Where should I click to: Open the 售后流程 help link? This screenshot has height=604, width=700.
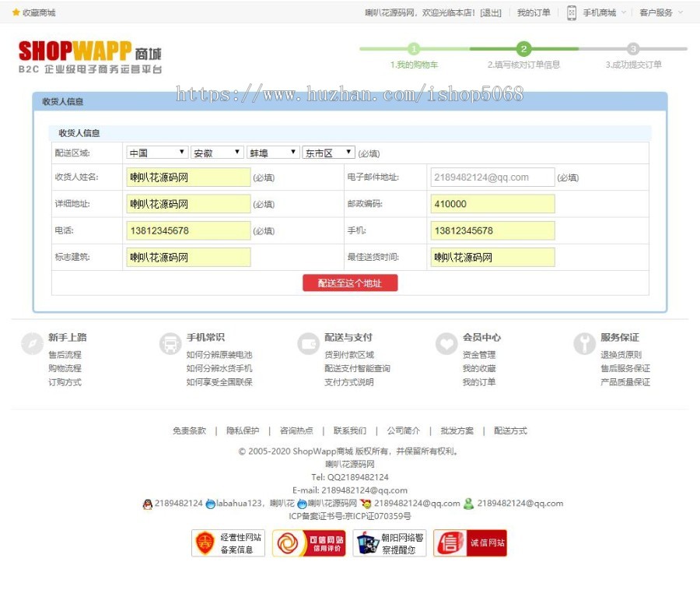(x=65, y=355)
